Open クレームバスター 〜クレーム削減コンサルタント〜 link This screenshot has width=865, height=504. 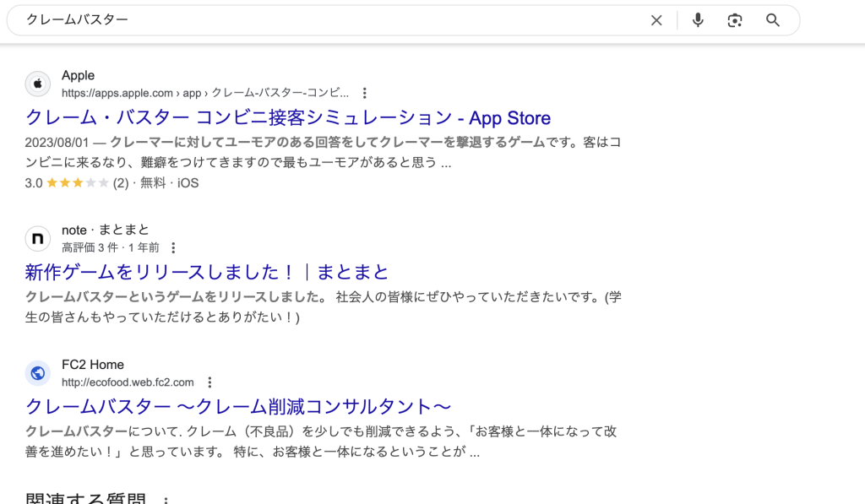[238, 406]
